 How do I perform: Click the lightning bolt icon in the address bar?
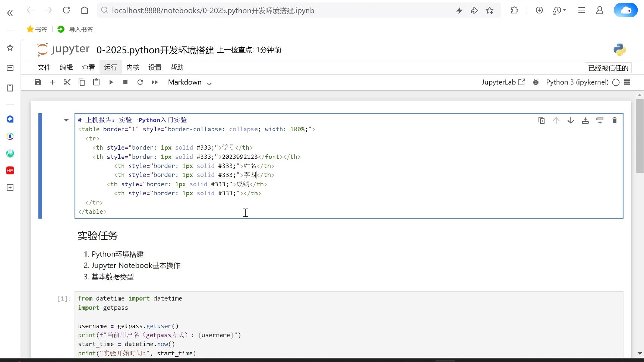pos(459,10)
